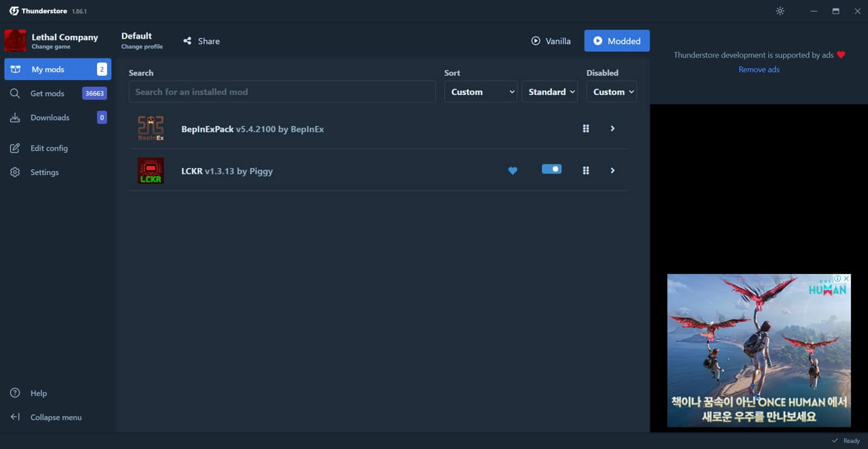
Task: Open the Disabled Custom dropdown
Action: pos(612,92)
